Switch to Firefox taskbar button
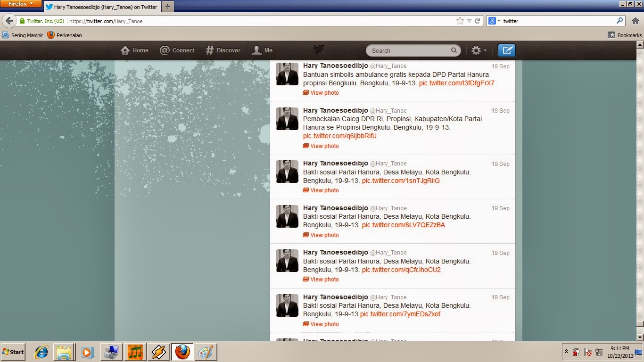 [182, 352]
